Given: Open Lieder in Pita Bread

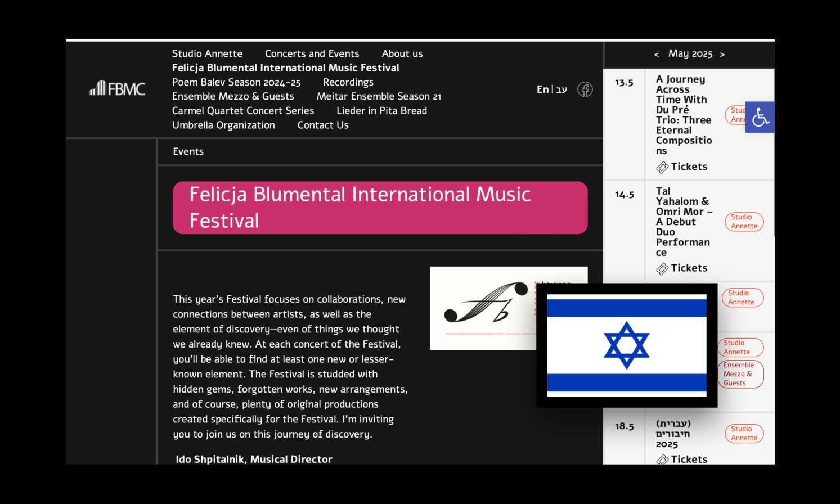Looking at the screenshot, I should pyautogui.click(x=381, y=111).
